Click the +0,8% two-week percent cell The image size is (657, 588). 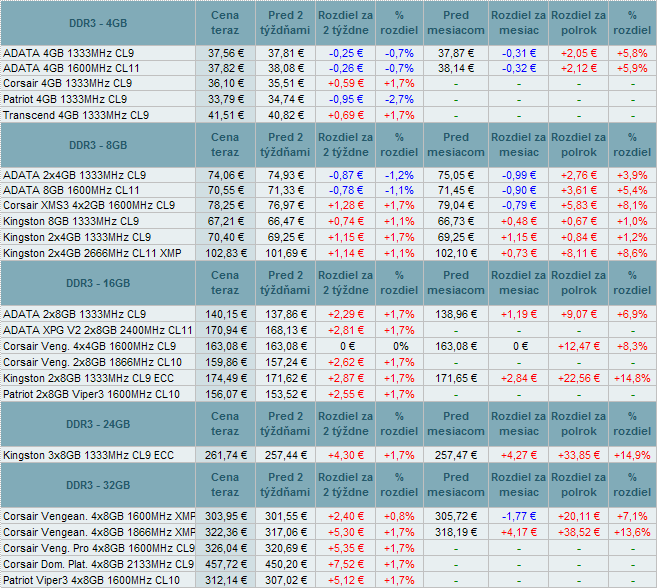(x=399, y=516)
